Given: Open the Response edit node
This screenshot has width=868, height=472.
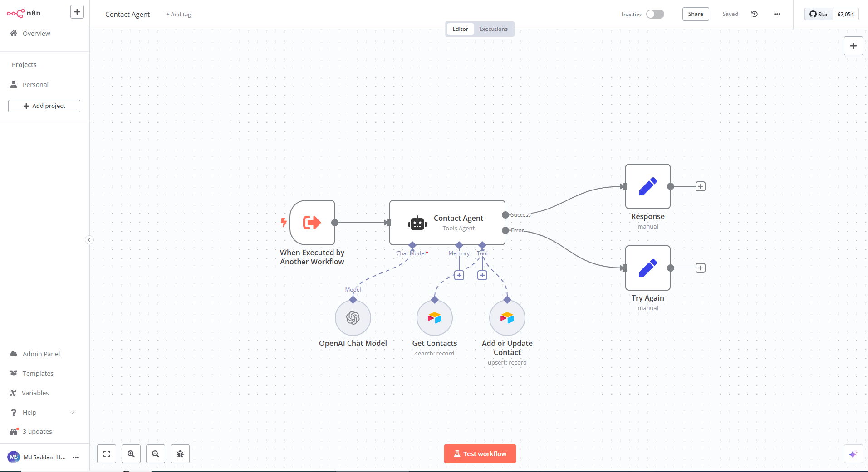Looking at the screenshot, I should tap(647, 186).
